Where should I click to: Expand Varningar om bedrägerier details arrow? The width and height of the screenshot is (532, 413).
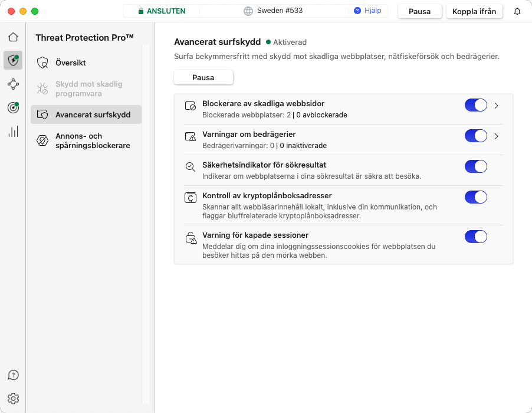[x=497, y=136]
